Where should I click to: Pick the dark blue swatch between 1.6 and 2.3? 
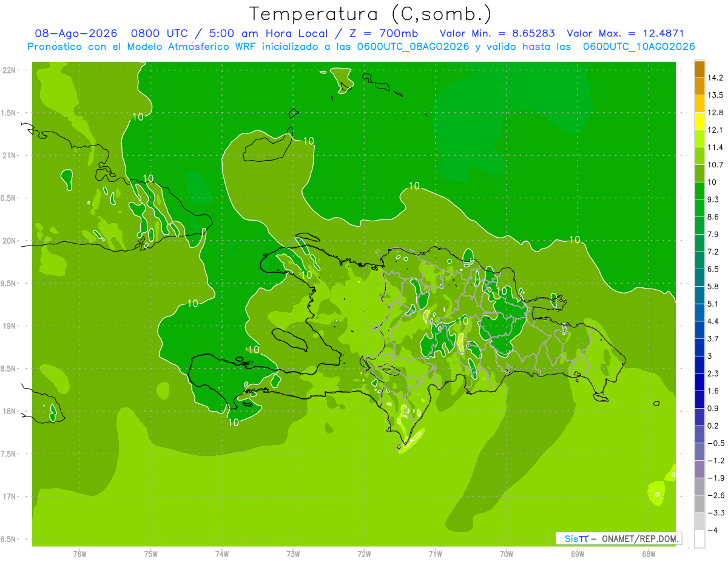coord(699,383)
